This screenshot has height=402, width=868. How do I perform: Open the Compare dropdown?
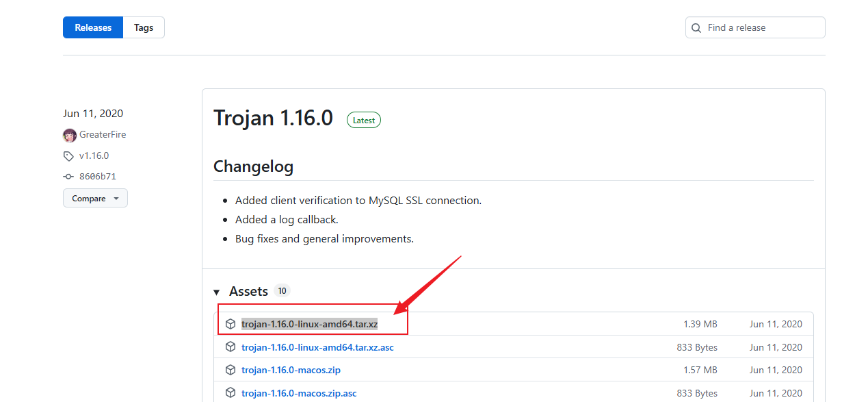(95, 199)
